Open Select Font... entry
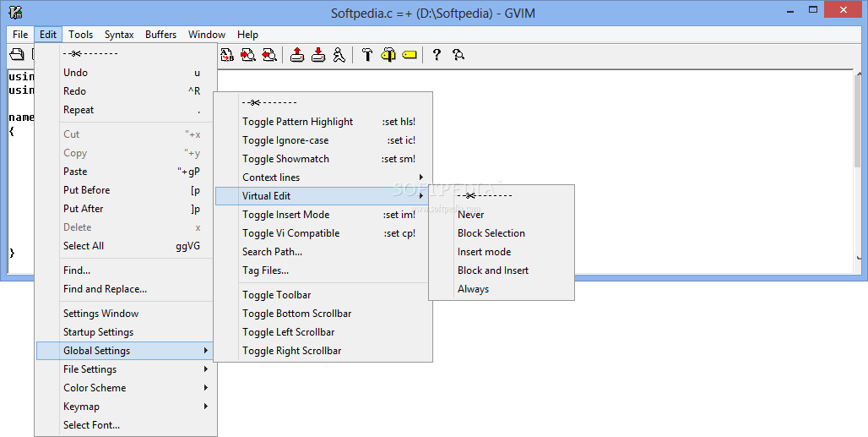The height and width of the screenshot is (437, 868). click(x=126, y=425)
